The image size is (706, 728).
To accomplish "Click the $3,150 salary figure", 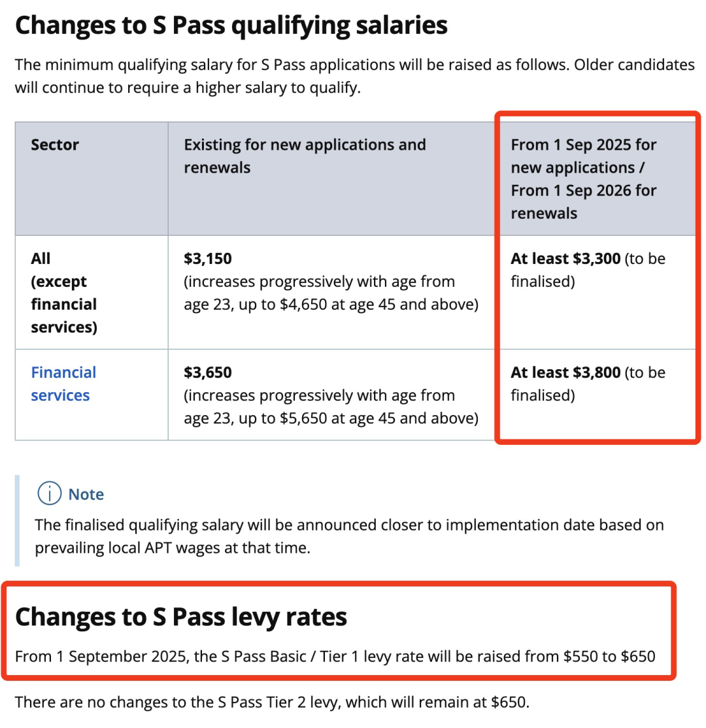I will coord(208,259).
